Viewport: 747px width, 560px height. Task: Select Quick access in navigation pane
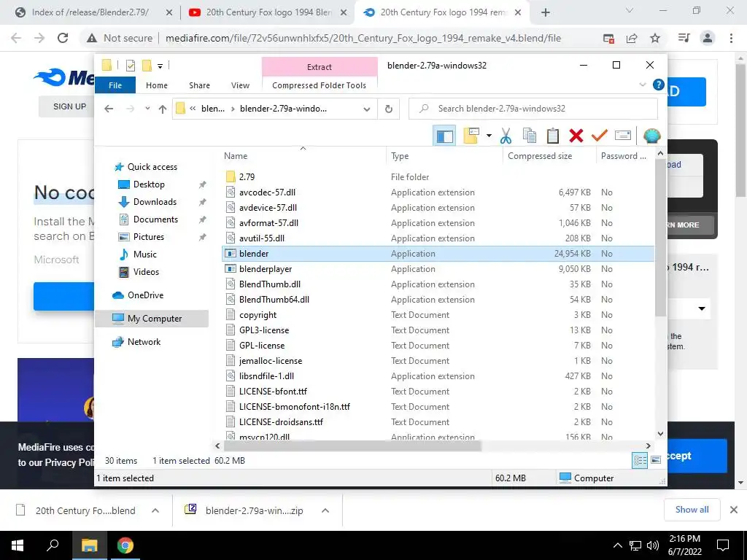point(152,167)
